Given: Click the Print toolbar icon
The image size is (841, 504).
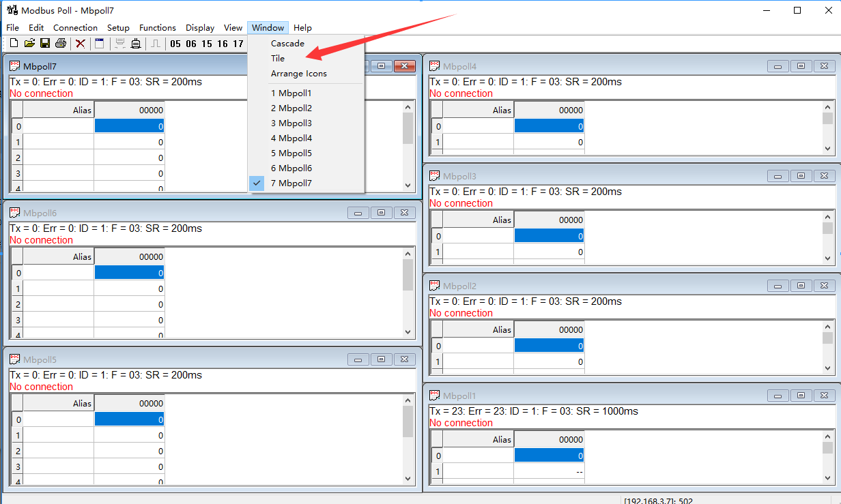Looking at the screenshot, I should pyautogui.click(x=61, y=44).
